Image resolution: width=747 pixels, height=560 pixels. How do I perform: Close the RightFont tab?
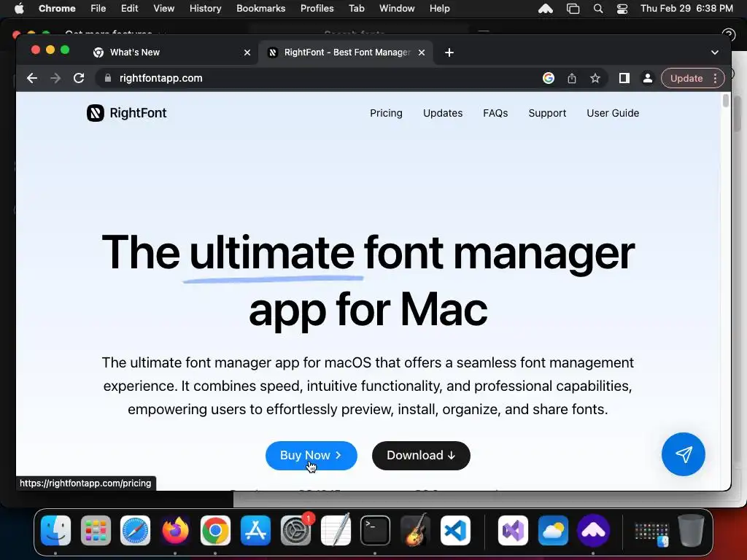[x=422, y=52]
